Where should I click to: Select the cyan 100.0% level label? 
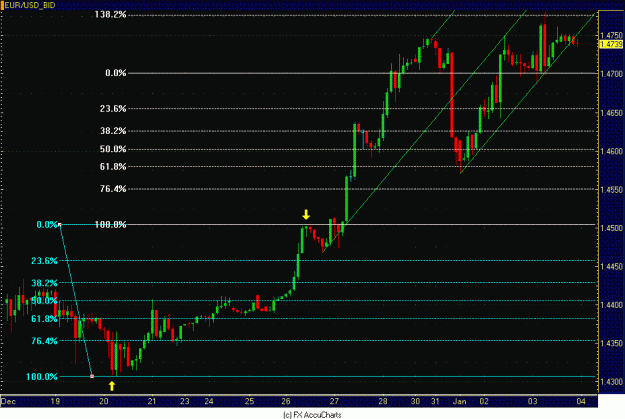coord(42,377)
